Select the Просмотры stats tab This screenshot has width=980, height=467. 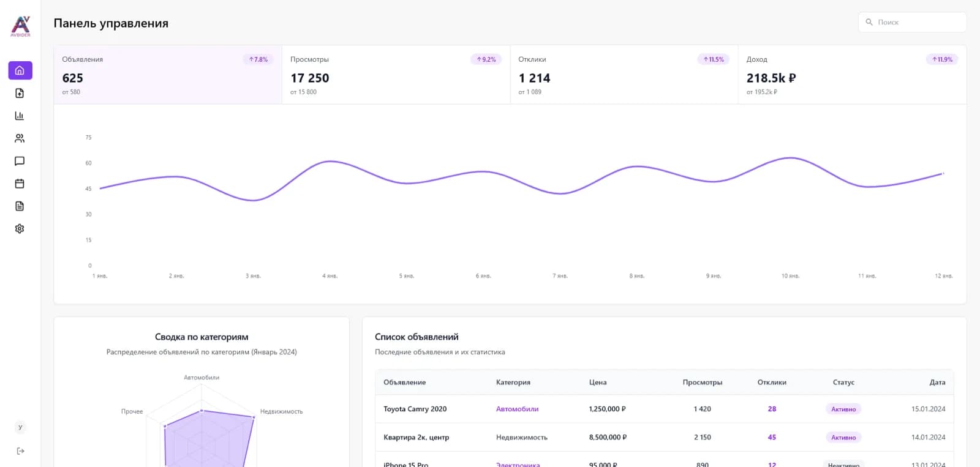pyautogui.click(x=396, y=75)
